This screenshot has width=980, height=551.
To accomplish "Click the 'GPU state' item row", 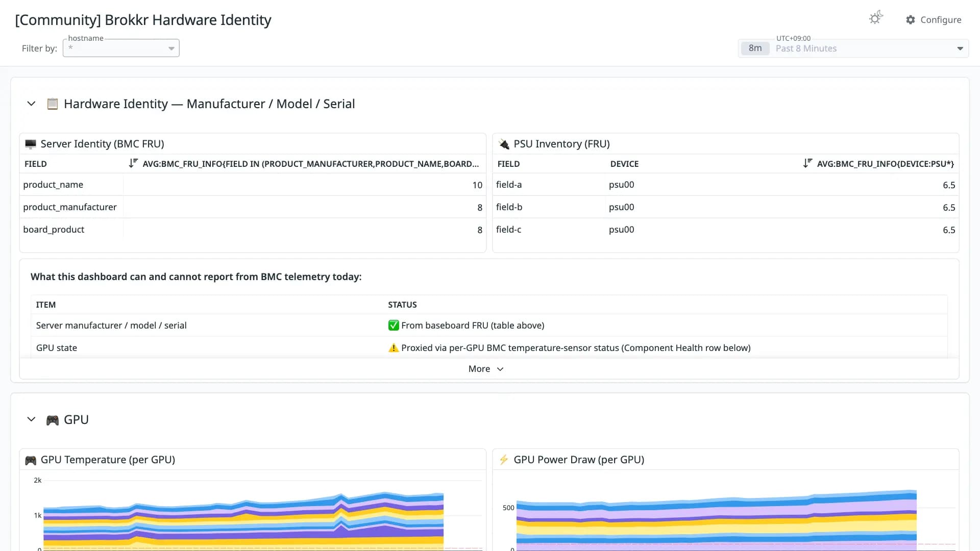I will (489, 348).
